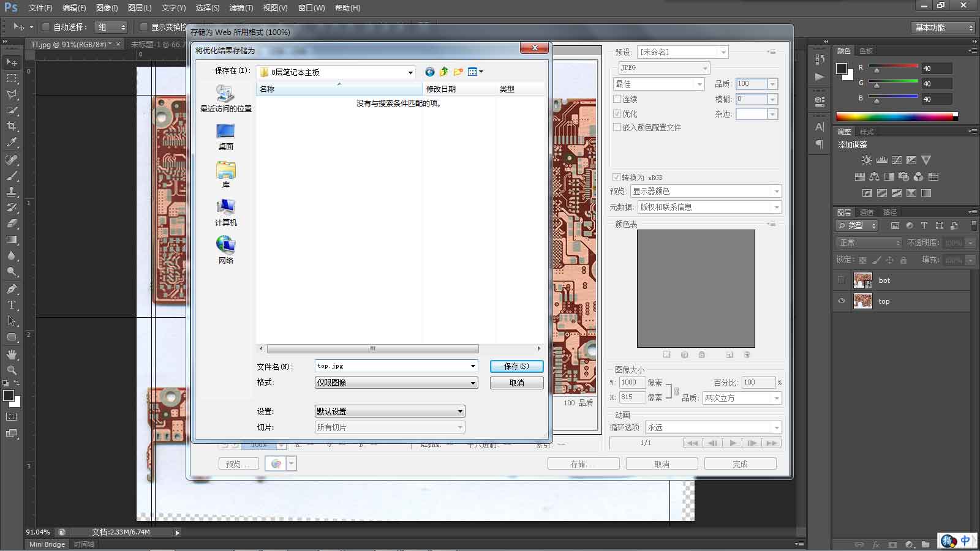Toggle convert to sRGB (转换为 sRGB)
The height and width of the screenshot is (551, 980).
pos(617,177)
